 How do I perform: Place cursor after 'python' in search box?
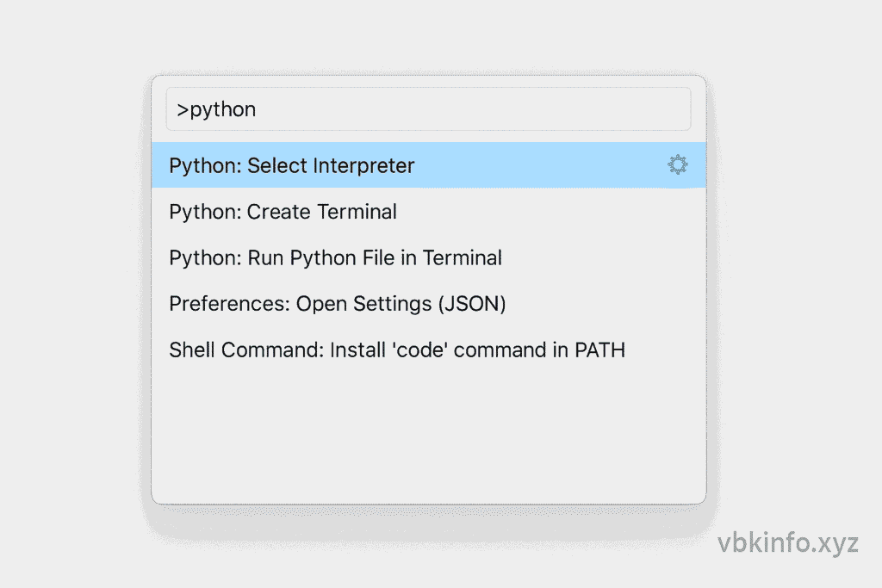tap(258, 110)
